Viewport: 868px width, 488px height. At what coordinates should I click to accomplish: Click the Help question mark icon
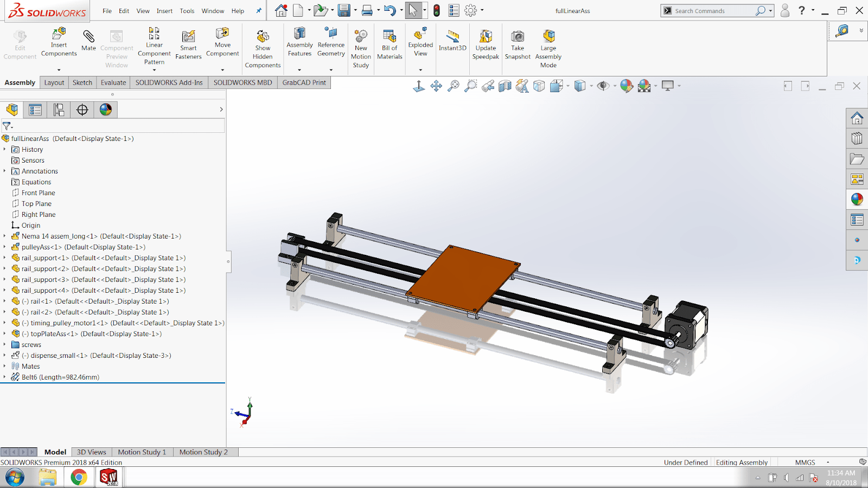click(x=801, y=10)
